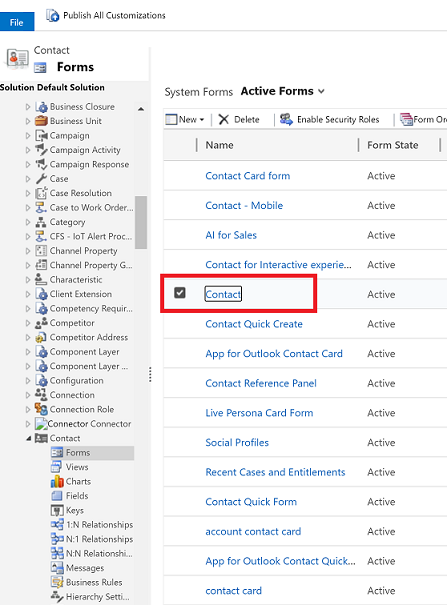The height and width of the screenshot is (605, 447).
Task: Select Hierarchy Settings in tree
Action: coord(98,597)
